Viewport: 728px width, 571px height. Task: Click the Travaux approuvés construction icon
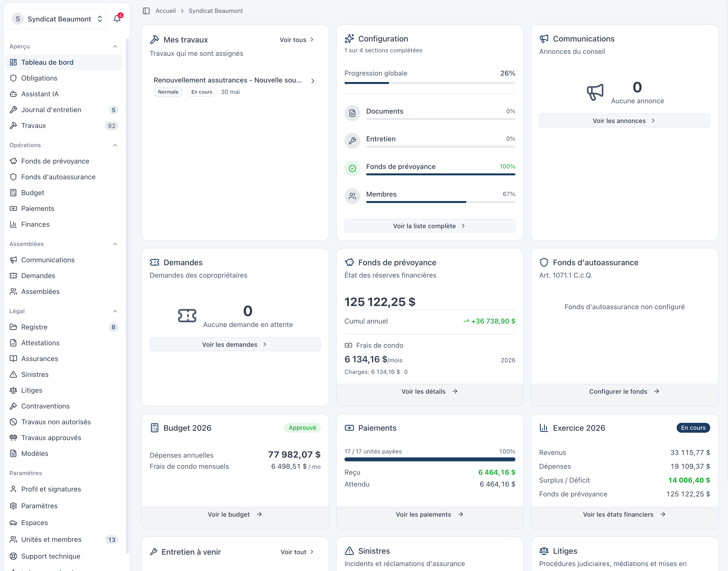(x=13, y=438)
